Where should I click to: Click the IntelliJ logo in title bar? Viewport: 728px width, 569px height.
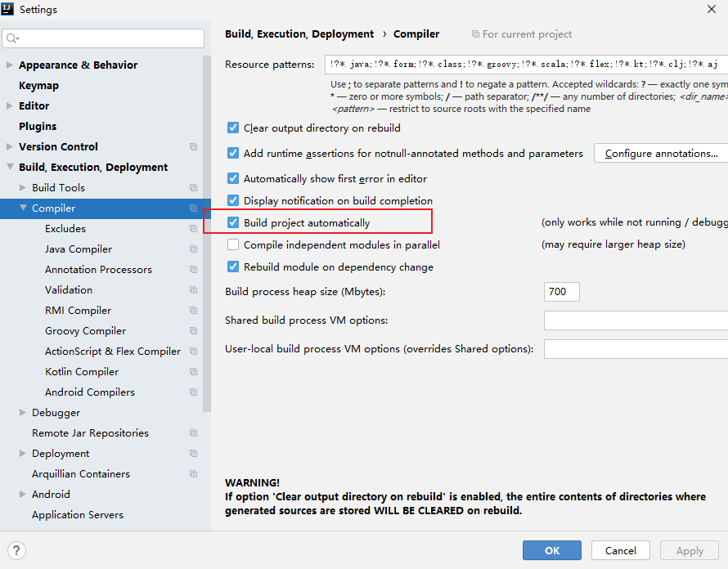point(8,10)
